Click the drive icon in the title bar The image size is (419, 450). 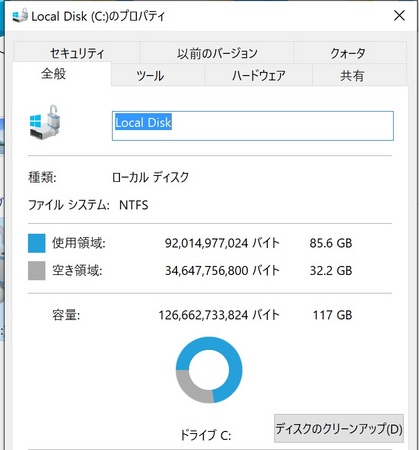20,16
